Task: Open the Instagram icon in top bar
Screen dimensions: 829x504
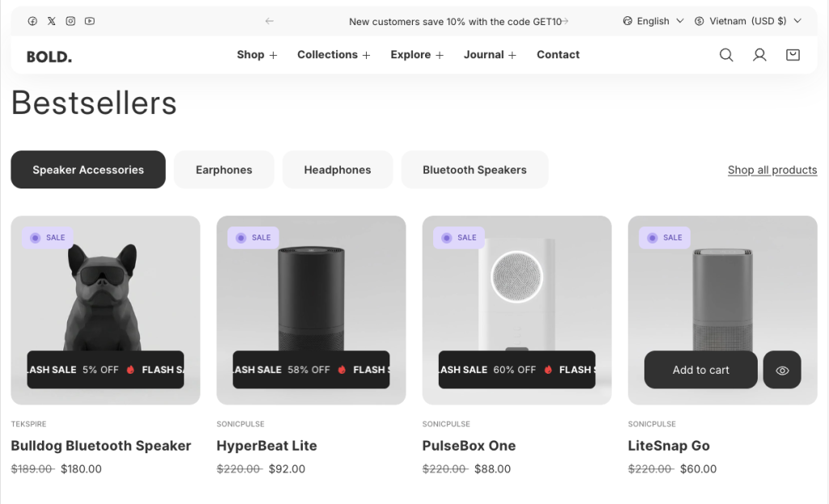Action: pyautogui.click(x=70, y=21)
